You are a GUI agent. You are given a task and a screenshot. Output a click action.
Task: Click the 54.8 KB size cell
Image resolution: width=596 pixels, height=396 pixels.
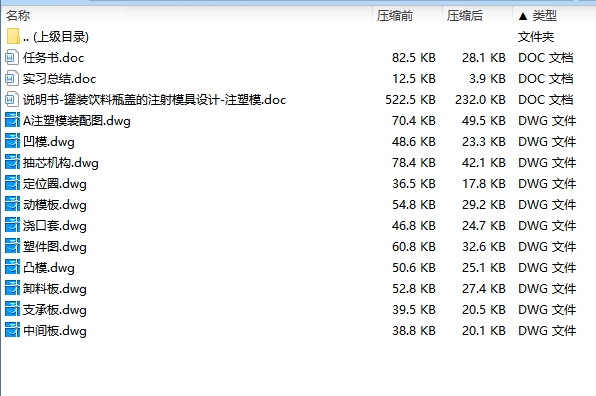pyautogui.click(x=414, y=204)
